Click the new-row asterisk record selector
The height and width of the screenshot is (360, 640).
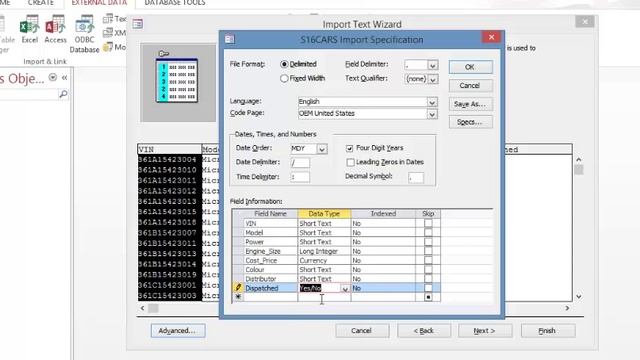238,297
